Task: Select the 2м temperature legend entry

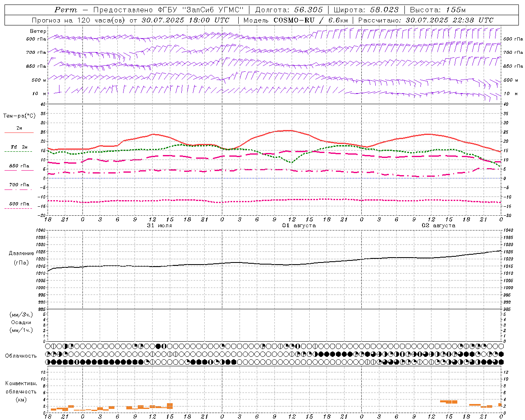Action: pos(19,128)
